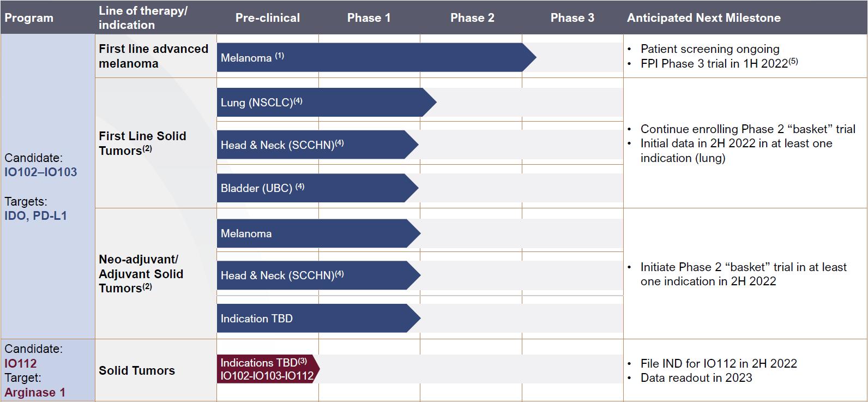The height and width of the screenshot is (402, 868).
Task: Click the Anticipated Next Milestone header
Action: 703,18
